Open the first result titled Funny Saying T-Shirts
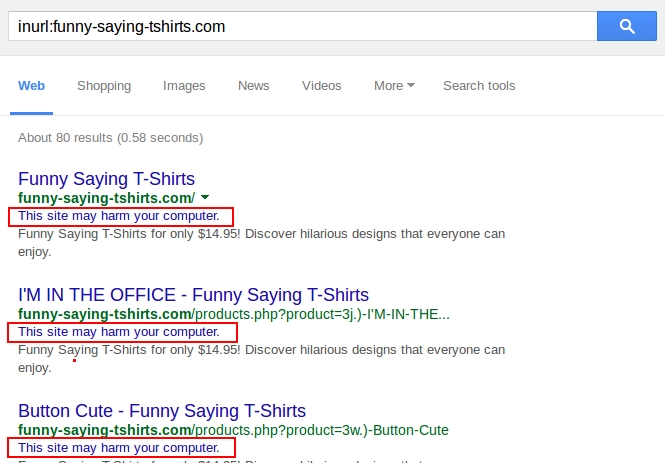The height and width of the screenshot is (463, 665). pyautogui.click(x=106, y=180)
